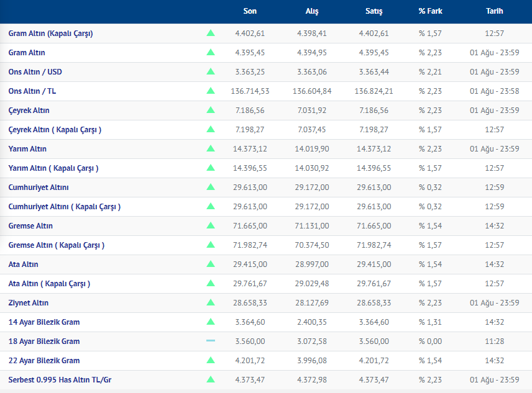The image size is (532, 393).
Task: Select the Çeyrek Altın Alış value 7.031,92
Action: pyautogui.click(x=312, y=111)
